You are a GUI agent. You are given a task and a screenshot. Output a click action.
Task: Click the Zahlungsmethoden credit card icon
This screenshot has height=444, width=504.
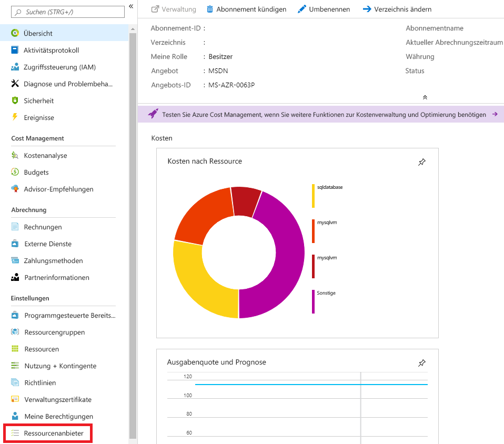[14, 260]
